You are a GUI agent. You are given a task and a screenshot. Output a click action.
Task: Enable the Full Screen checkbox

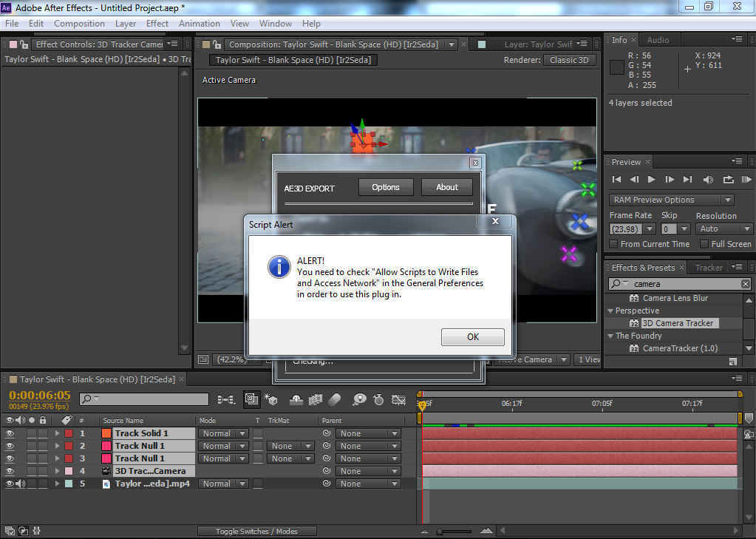704,244
